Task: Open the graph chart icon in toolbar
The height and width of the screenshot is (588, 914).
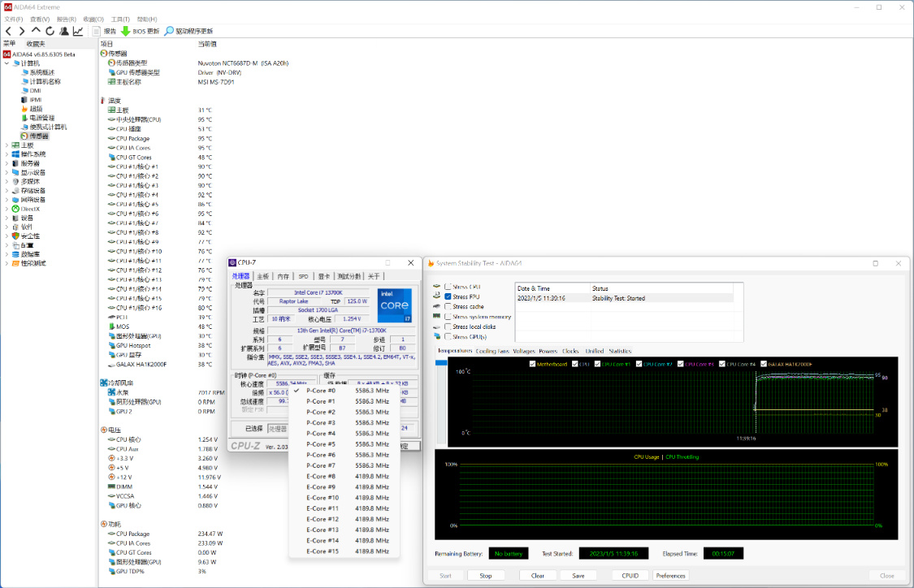Action: [x=78, y=31]
